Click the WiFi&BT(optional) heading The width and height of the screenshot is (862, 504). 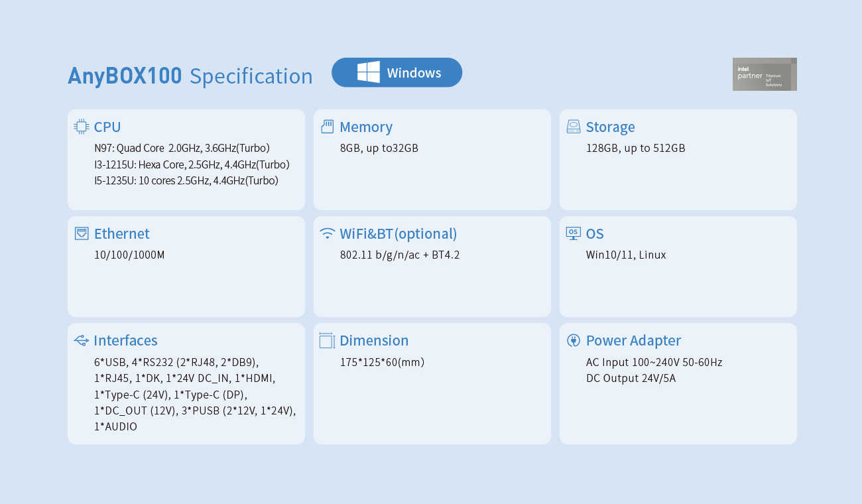coord(398,233)
